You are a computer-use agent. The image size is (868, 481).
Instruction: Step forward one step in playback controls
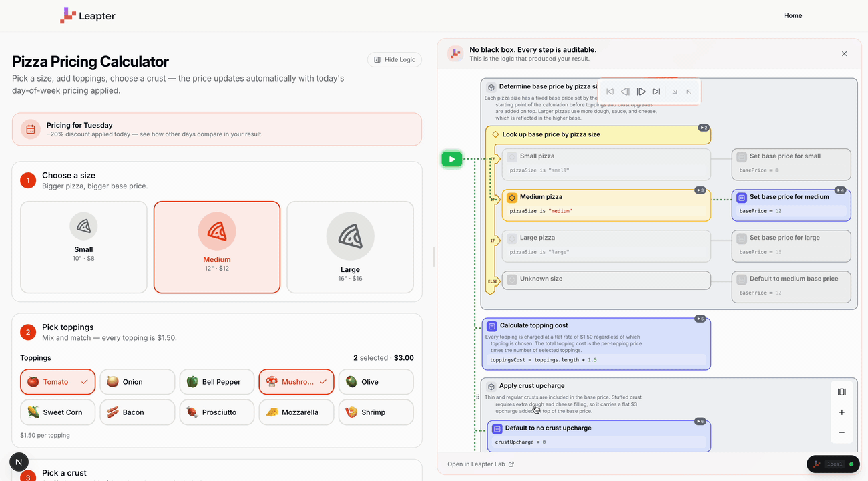pyautogui.click(x=641, y=92)
